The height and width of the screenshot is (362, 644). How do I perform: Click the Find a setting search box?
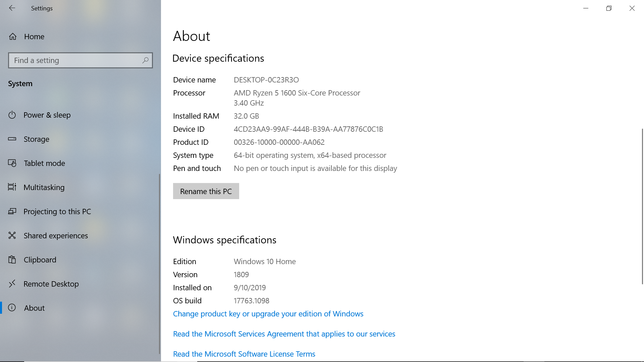point(80,60)
